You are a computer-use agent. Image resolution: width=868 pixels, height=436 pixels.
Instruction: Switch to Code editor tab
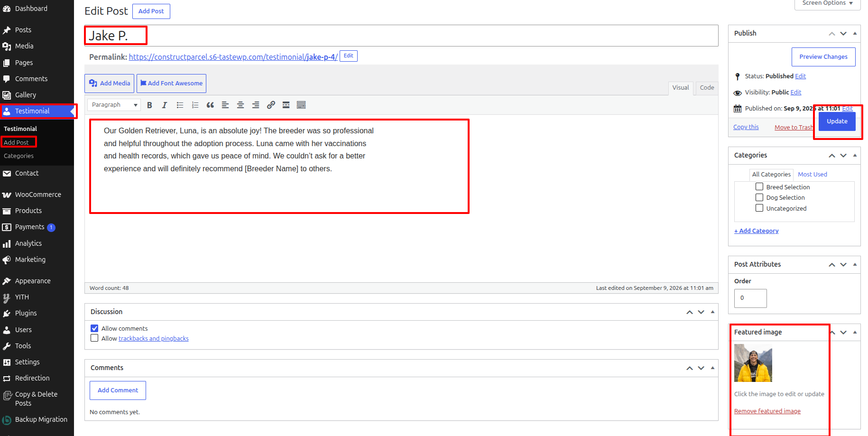tap(707, 88)
